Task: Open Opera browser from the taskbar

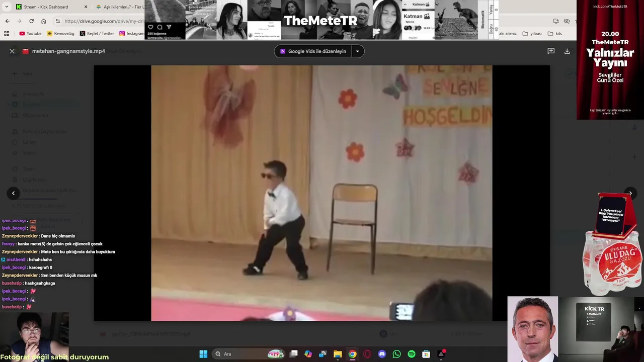Action: point(367,354)
